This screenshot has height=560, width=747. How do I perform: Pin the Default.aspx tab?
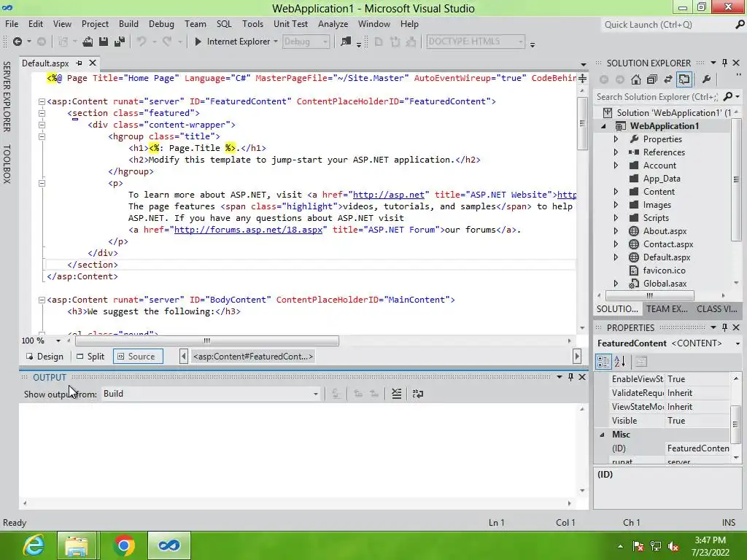click(79, 63)
